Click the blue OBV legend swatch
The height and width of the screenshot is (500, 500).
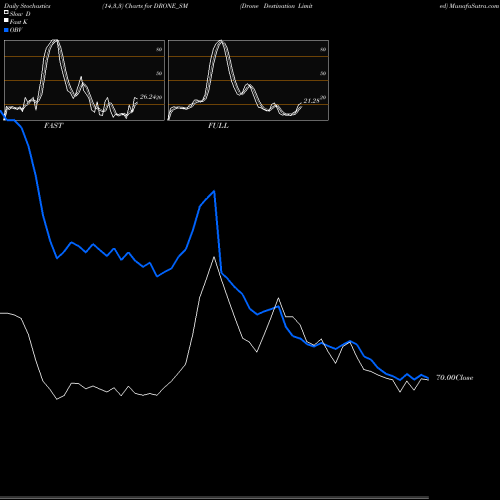(x=6, y=30)
